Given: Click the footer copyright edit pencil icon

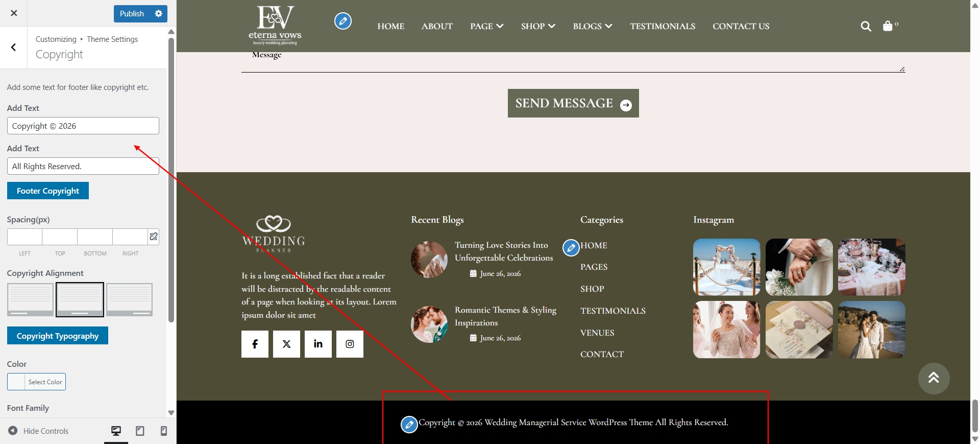Looking at the screenshot, I should pyautogui.click(x=409, y=424).
